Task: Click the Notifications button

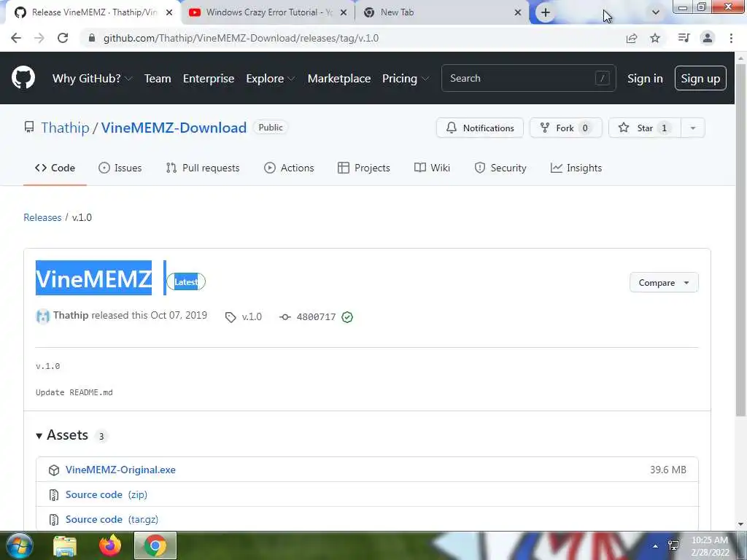Action: coord(480,128)
